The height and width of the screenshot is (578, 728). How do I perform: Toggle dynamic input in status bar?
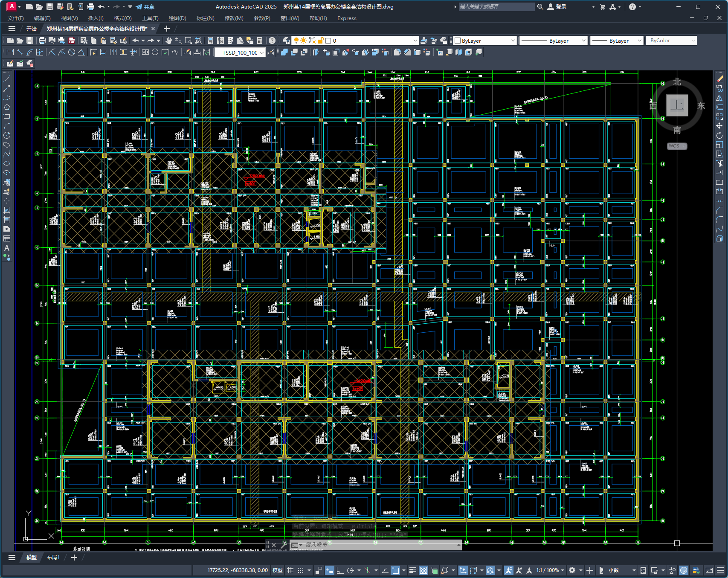point(330,570)
